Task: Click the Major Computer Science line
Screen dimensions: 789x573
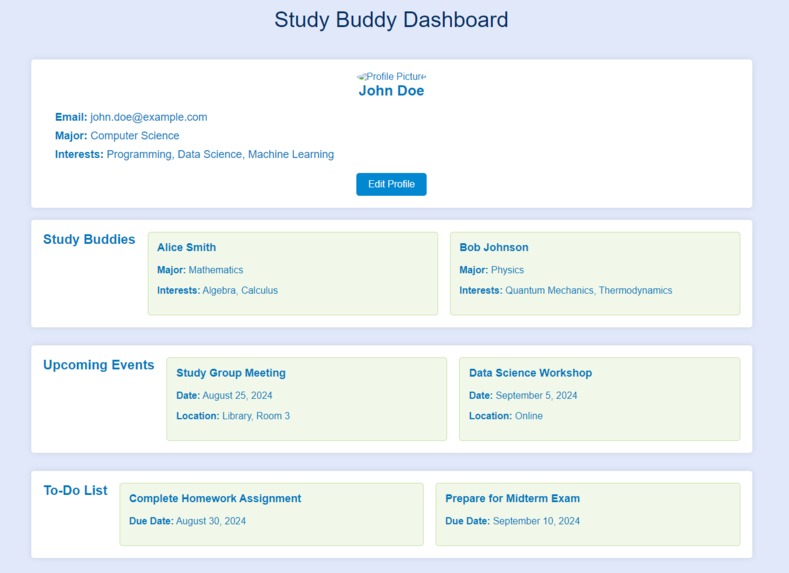Action: tap(117, 136)
